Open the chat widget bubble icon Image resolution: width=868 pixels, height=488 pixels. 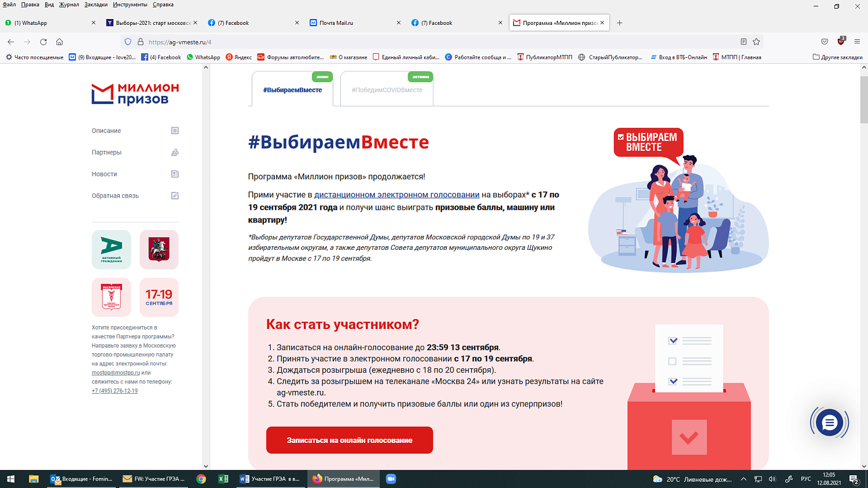pyautogui.click(x=830, y=423)
